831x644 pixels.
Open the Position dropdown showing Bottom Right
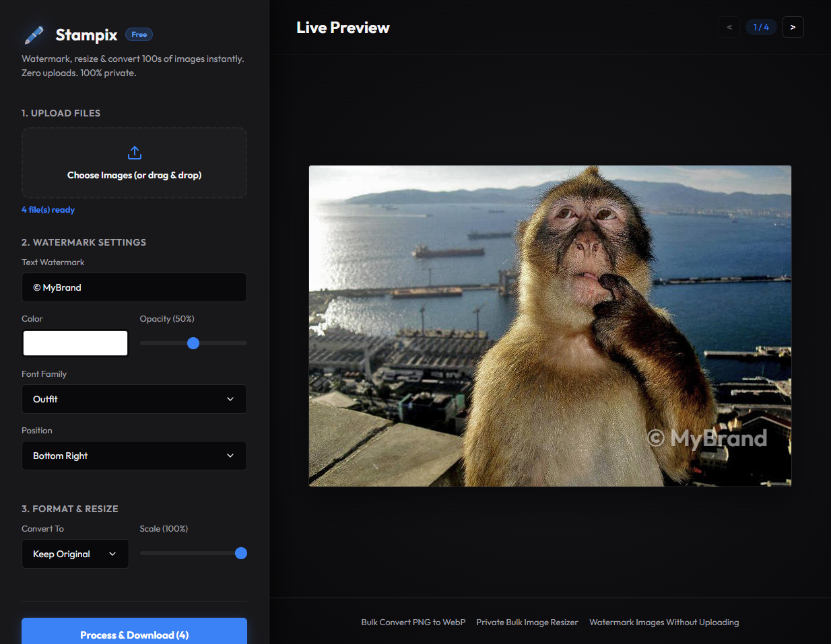tap(134, 456)
